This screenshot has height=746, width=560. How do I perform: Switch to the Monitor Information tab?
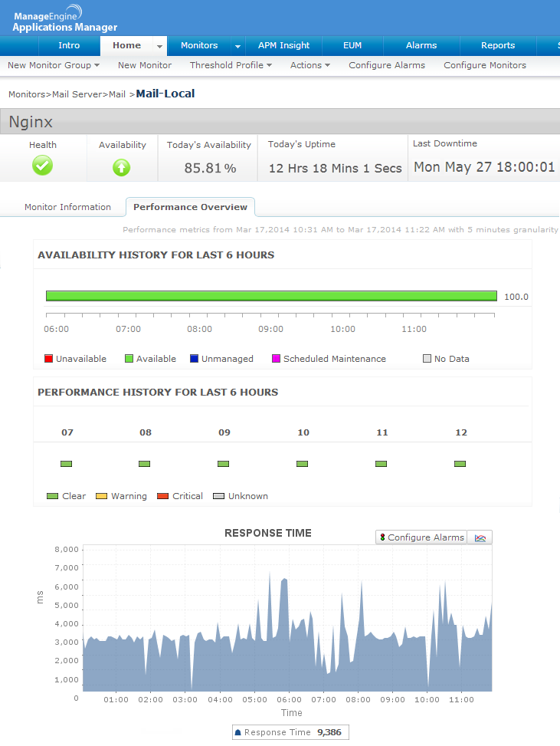67,207
